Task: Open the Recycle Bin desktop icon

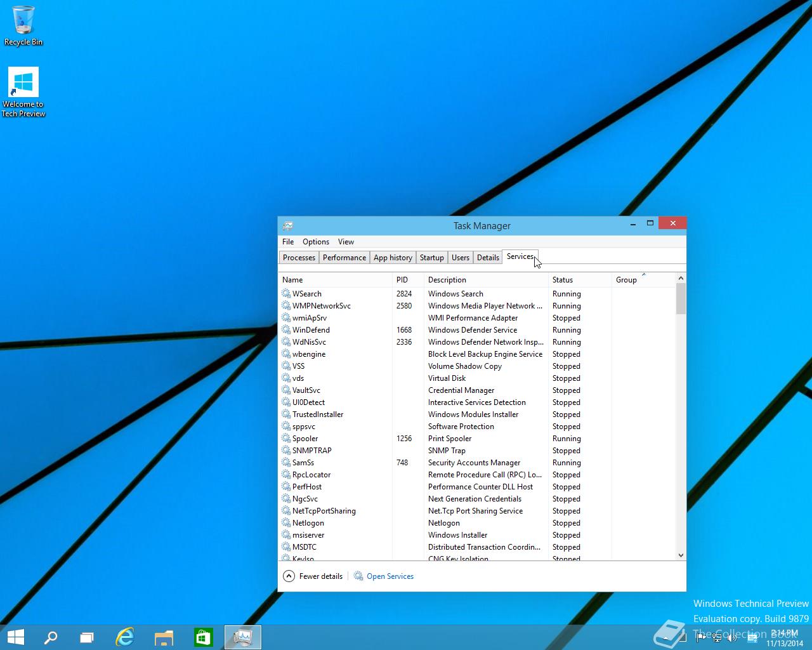Action: (23, 25)
